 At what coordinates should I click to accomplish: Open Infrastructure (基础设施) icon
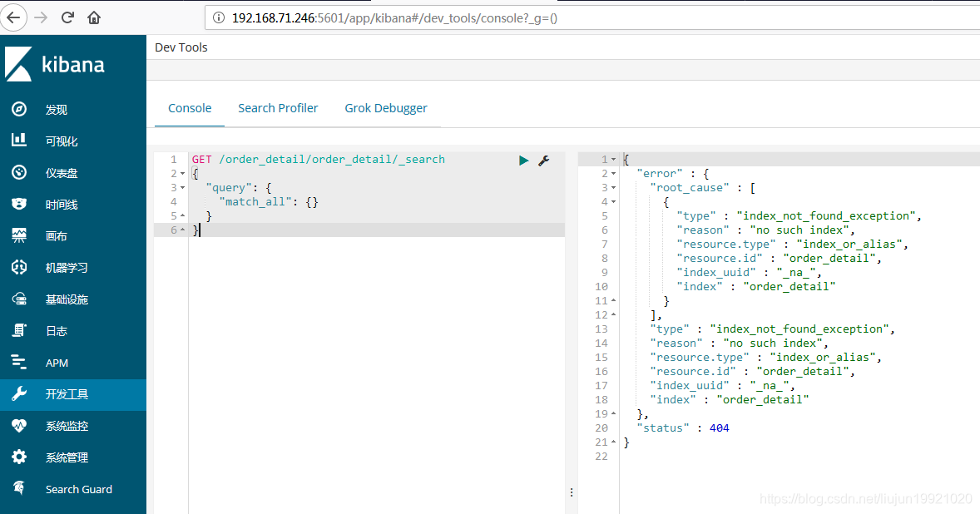click(x=19, y=299)
